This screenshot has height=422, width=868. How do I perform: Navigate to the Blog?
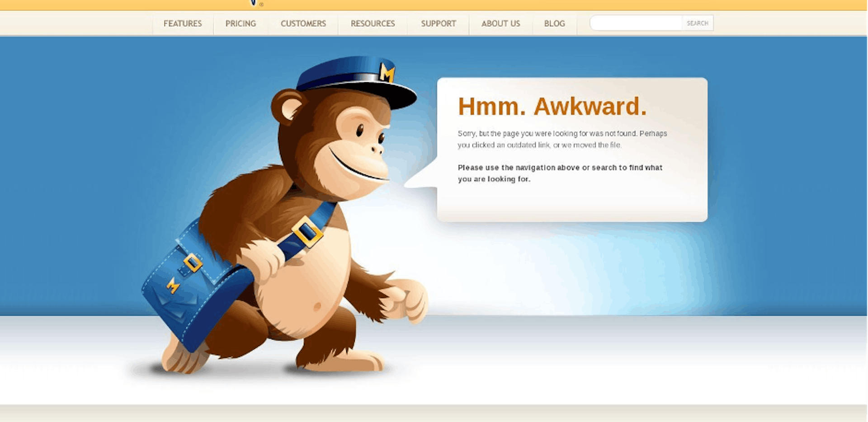coord(554,23)
